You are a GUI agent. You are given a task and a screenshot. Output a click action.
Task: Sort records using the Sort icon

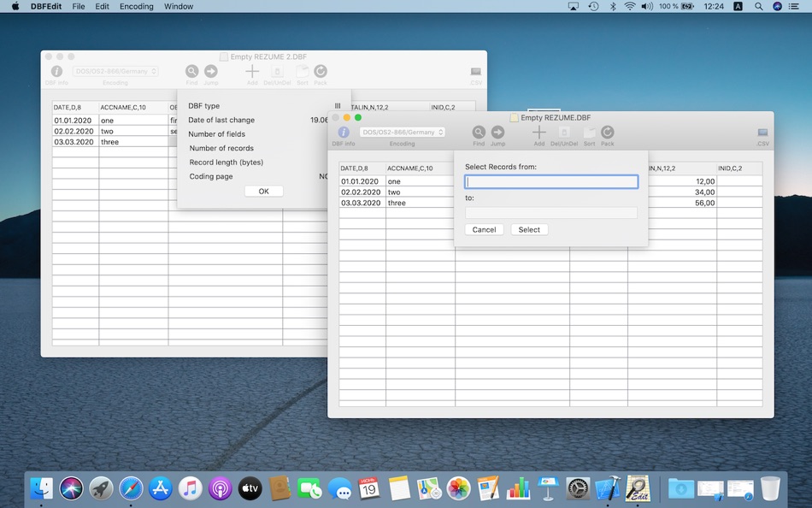click(589, 133)
